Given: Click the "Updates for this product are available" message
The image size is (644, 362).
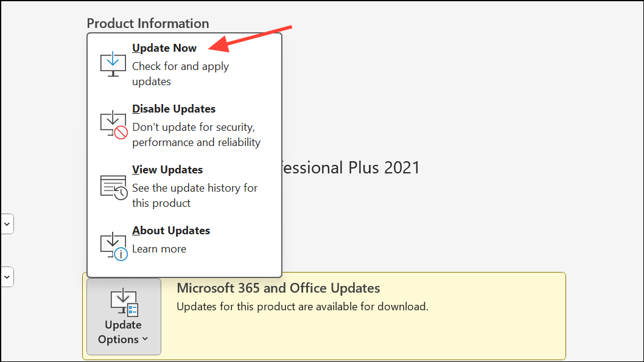Looking at the screenshot, I should click(x=303, y=307).
